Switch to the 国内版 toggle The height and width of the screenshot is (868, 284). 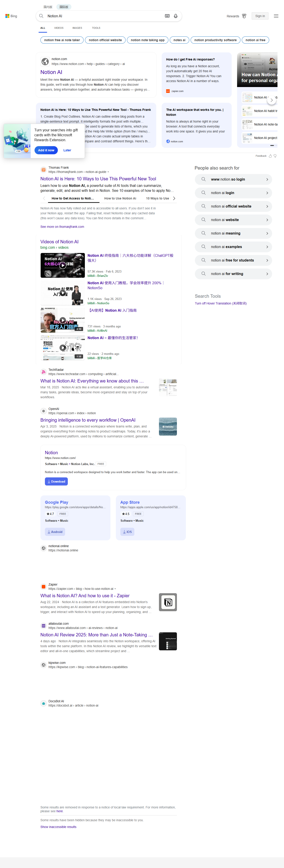(x=48, y=7)
